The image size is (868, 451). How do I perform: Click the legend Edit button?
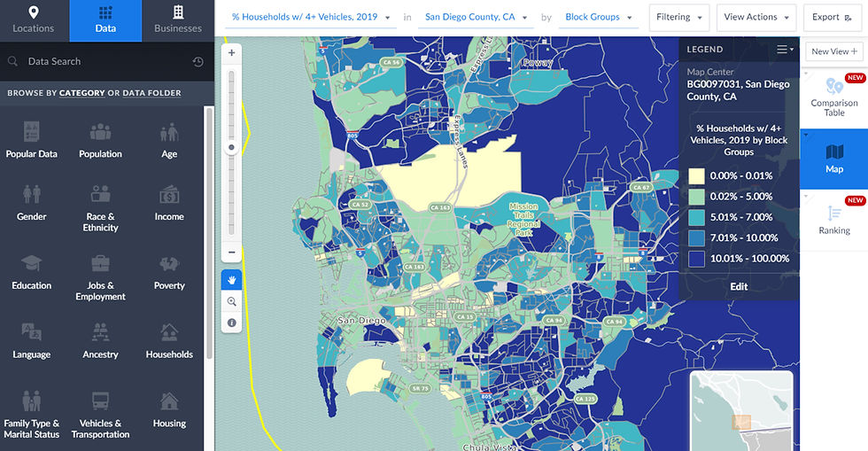tap(739, 286)
